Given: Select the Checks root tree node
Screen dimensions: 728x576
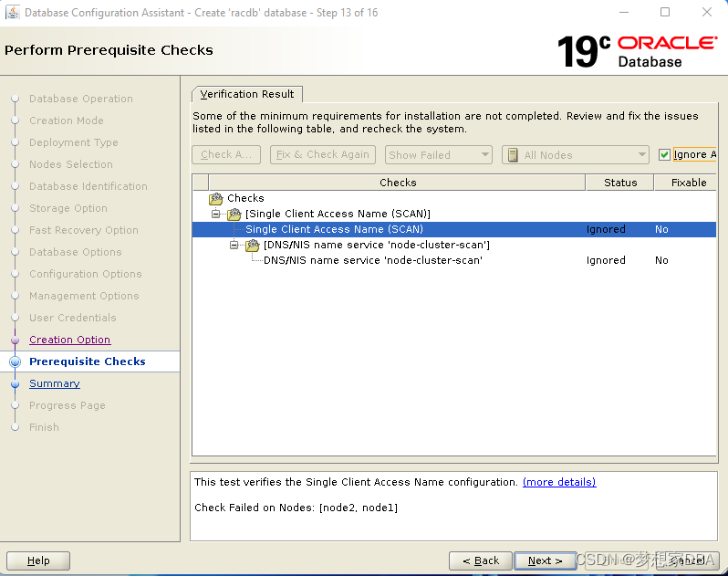Looking at the screenshot, I should (x=245, y=198).
